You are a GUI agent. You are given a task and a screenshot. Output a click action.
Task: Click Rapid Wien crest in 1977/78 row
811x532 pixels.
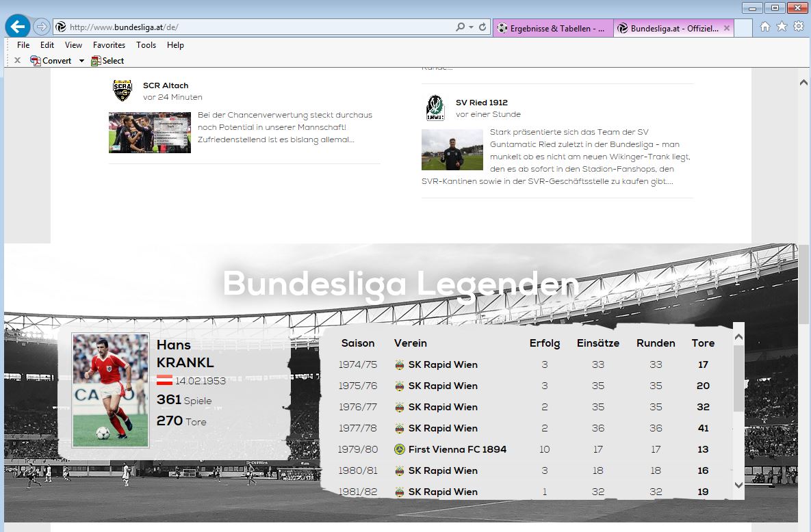point(399,429)
